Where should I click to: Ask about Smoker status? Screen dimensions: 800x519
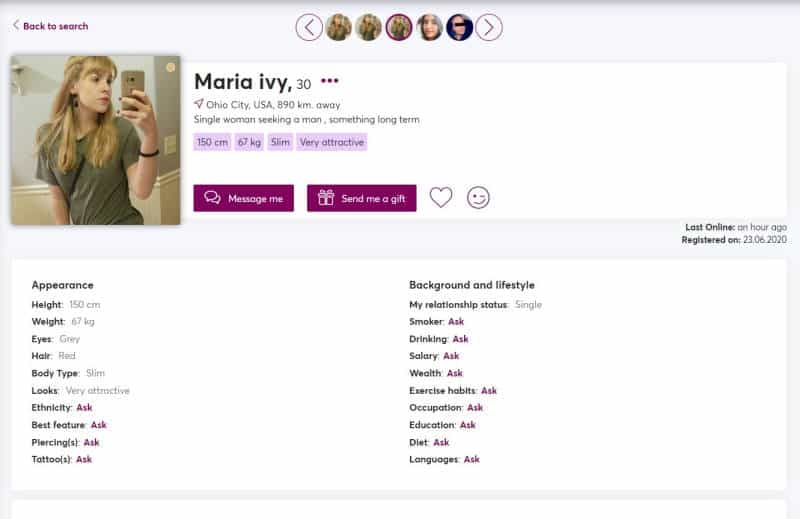click(x=456, y=322)
